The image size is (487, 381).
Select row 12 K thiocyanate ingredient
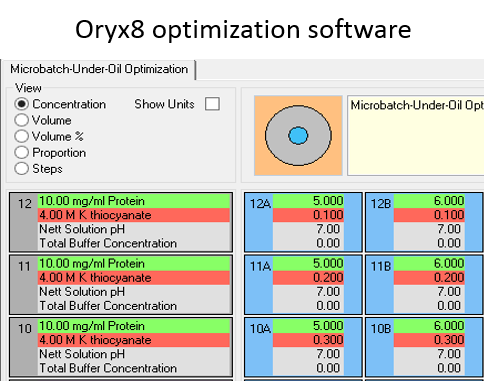tap(134, 215)
